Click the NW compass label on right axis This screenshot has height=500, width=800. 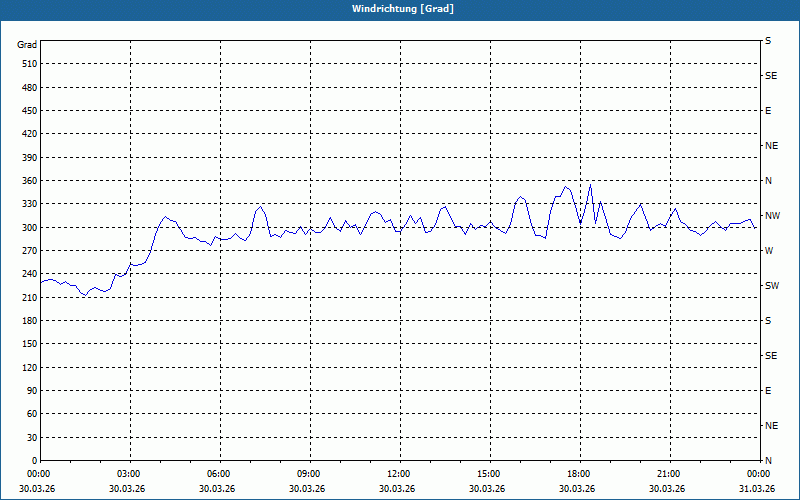tap(771, 216)
